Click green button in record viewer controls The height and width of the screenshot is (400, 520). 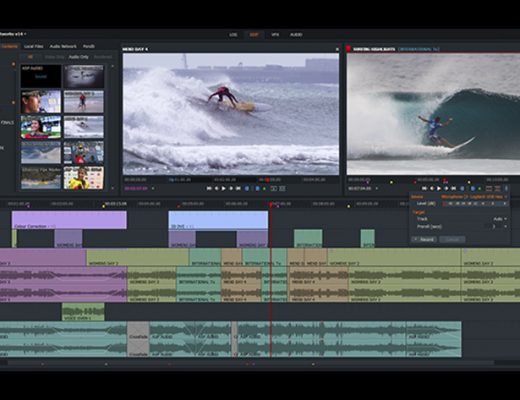(479, 189)
